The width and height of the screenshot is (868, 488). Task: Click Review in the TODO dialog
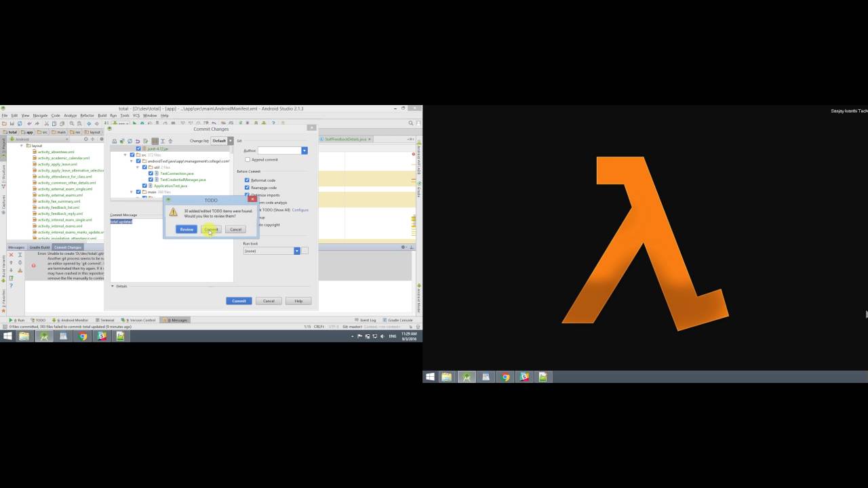(x=186, y=229)
